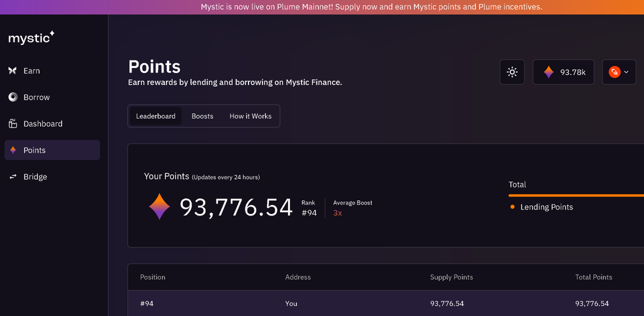Click the Updates every 24 hours note

pyautogui.click(x=226, y=177)
